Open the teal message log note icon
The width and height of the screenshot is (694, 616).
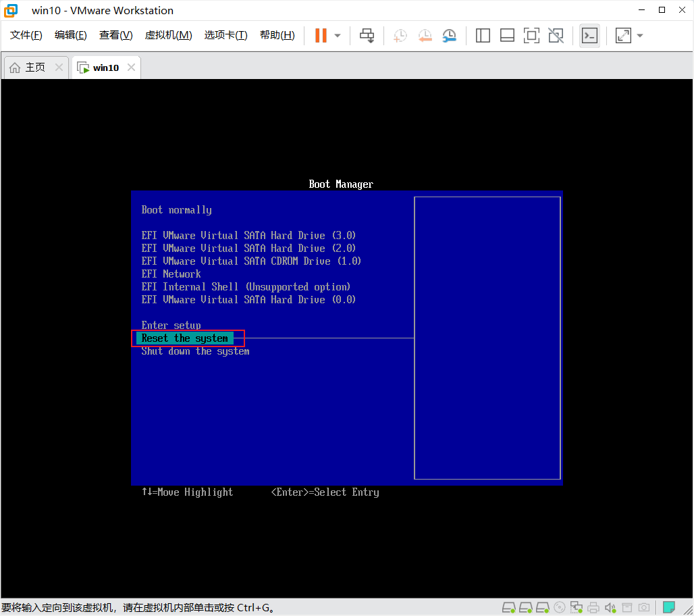tap(669, 607)
